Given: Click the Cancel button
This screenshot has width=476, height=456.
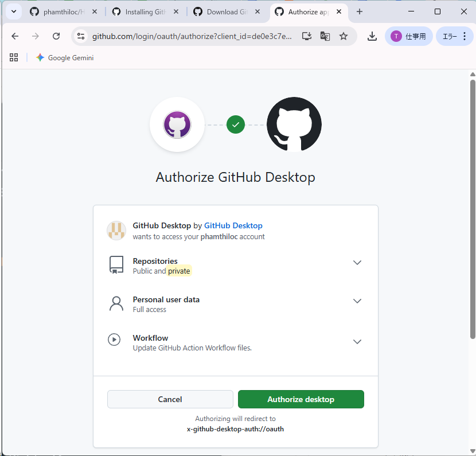Looking at the screenshot, I should tap(170, 399).
